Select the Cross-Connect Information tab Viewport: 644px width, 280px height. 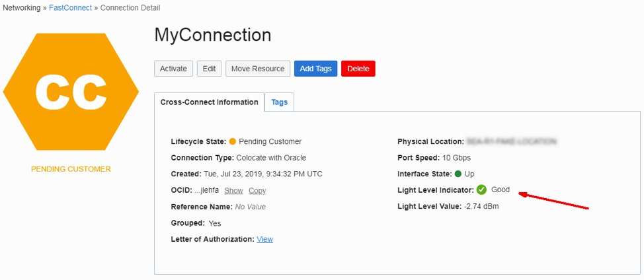click(x=209, y=102)
